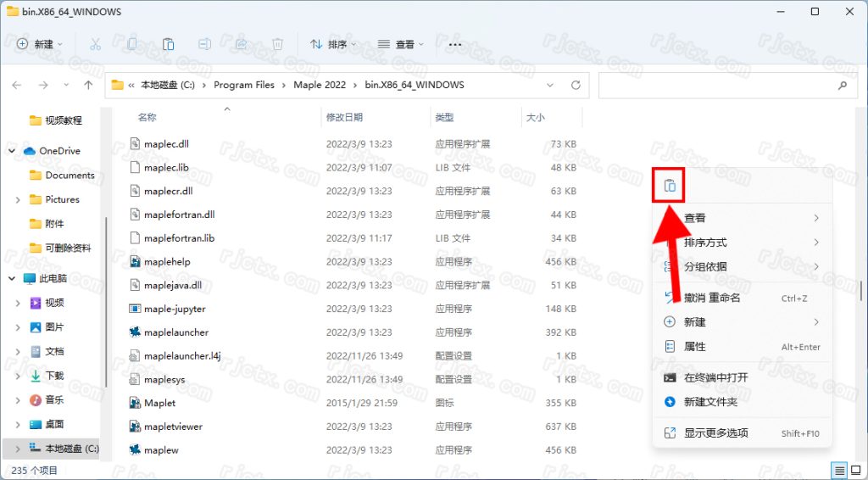Open the 查看 (View) toolbar dropdown
The width and height of the screenshot is (868, 480).
(401, 44)
